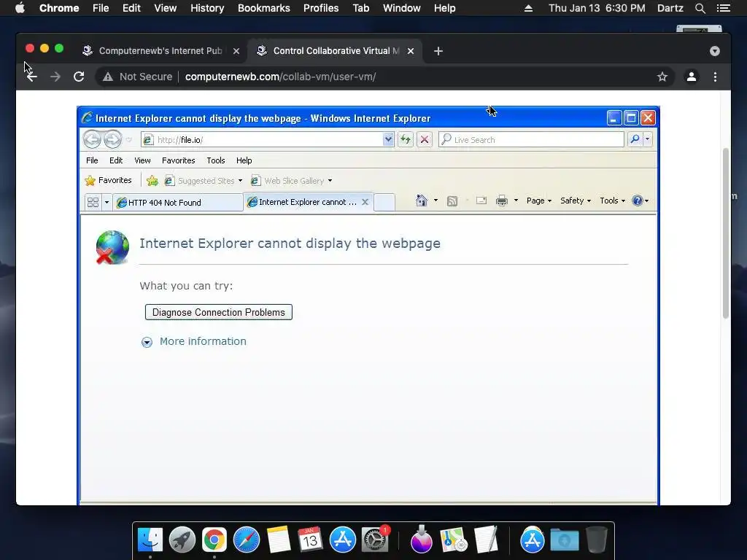747x560 pixels.
Task: Open Chrome tab search dropdown arrow
Action: (x=715, y=51)
